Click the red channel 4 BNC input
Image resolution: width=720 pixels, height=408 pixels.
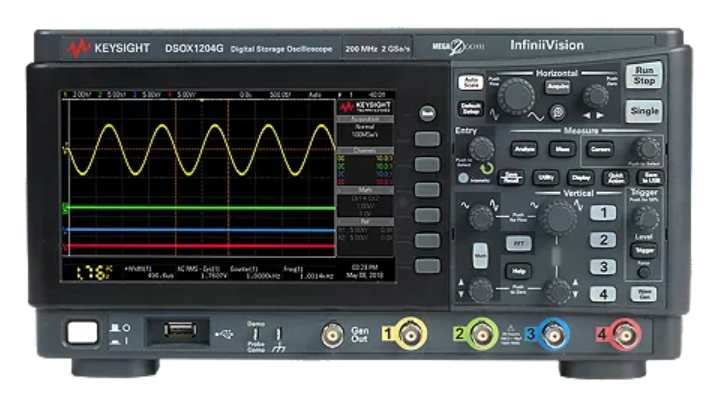[x=626, y=335]
